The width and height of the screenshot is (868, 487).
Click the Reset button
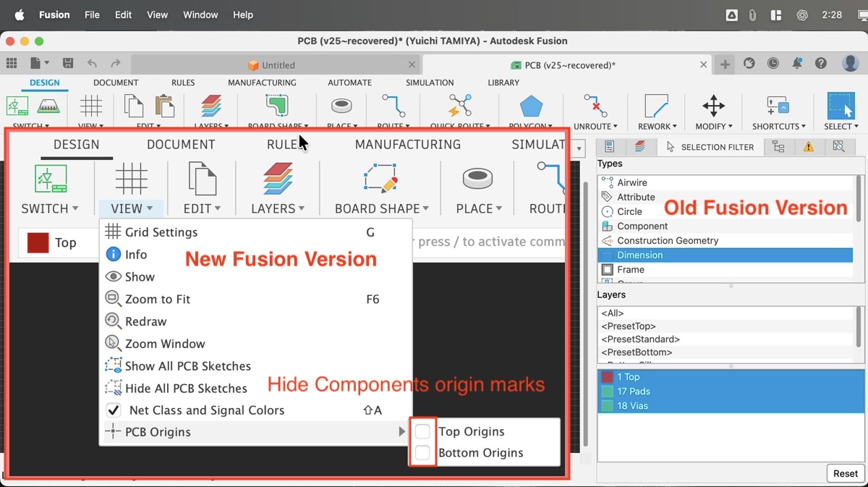pyautogui.click(x=845, y=473)
